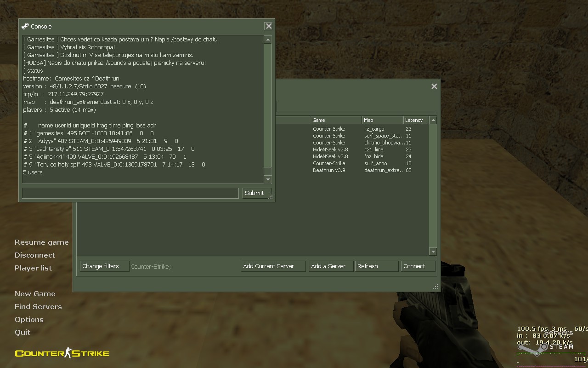Select the kz_cargo server row
The width and height of the screenshot is (588, 368).
click(x=352, y=129)
